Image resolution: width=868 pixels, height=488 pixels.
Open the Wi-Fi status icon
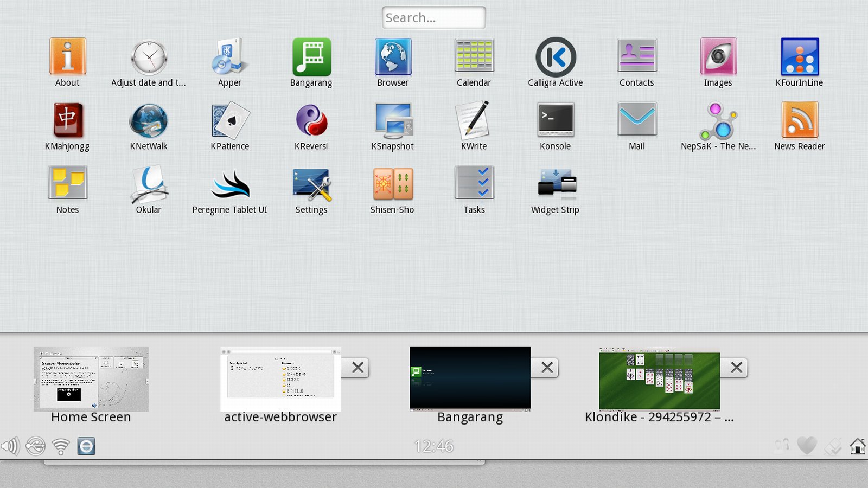pyautogui.click(x=61, y=447)
